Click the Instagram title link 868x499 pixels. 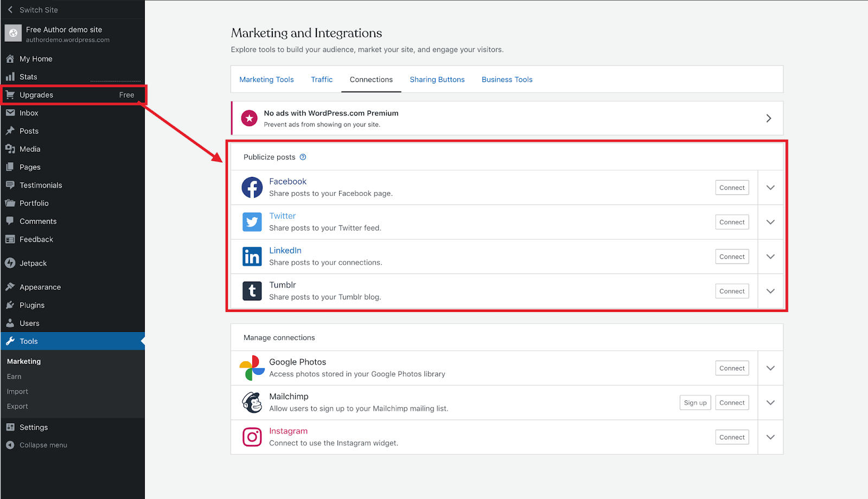pyautogui.click(x=288, y=431)
